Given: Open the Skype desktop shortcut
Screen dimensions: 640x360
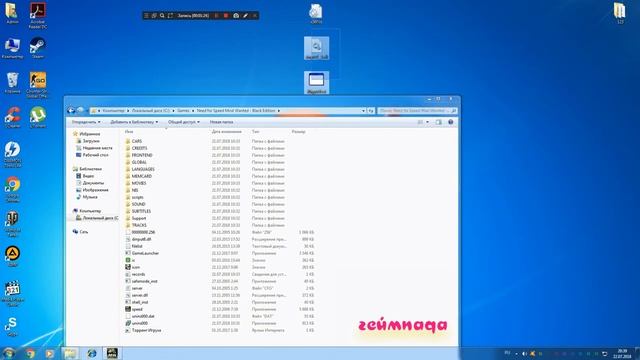Looking at the screenshot, I should tap(13, 327).
